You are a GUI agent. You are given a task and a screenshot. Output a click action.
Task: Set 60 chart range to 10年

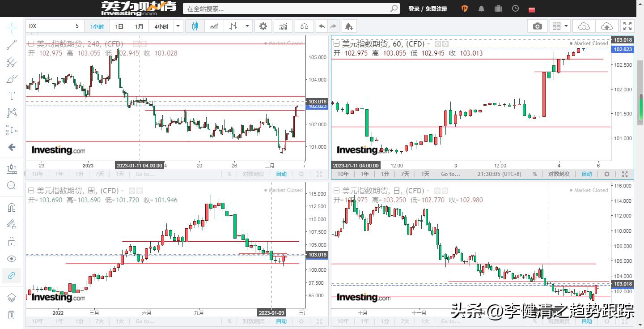(343, 174)
